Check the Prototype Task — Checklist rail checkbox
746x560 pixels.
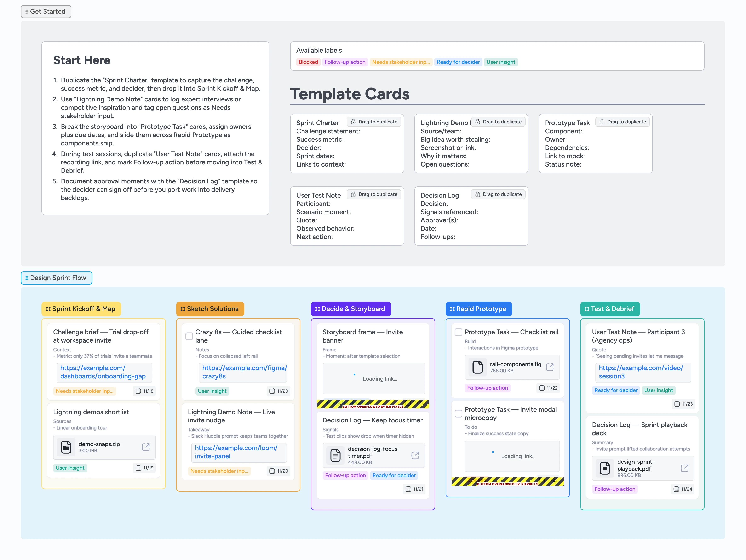pyautogui.click(x=459, y=332)
